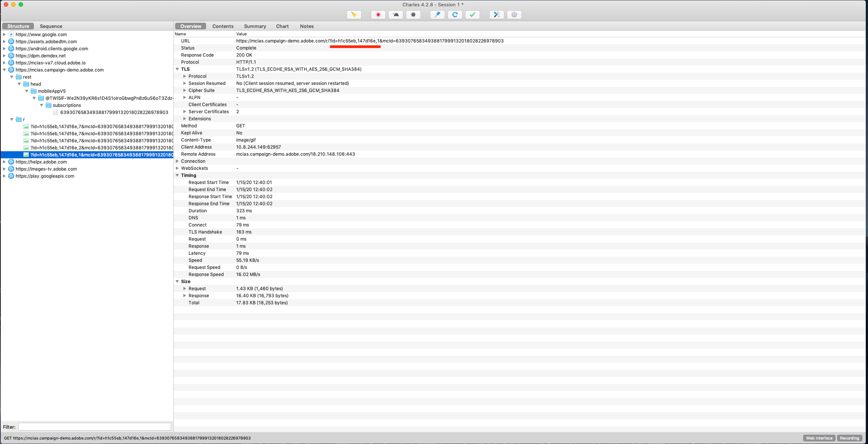Toggle recording with the red record button

click(378, 15)
